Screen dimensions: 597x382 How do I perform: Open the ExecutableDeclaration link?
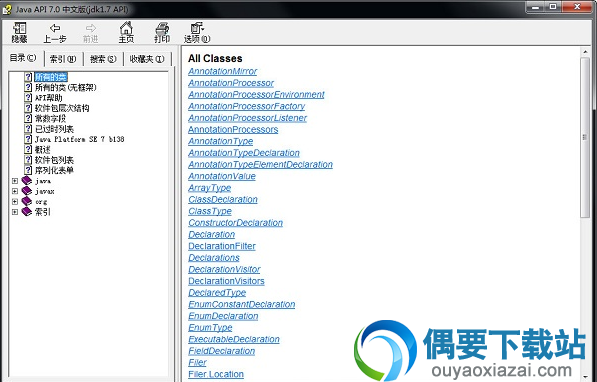[234, 339]
